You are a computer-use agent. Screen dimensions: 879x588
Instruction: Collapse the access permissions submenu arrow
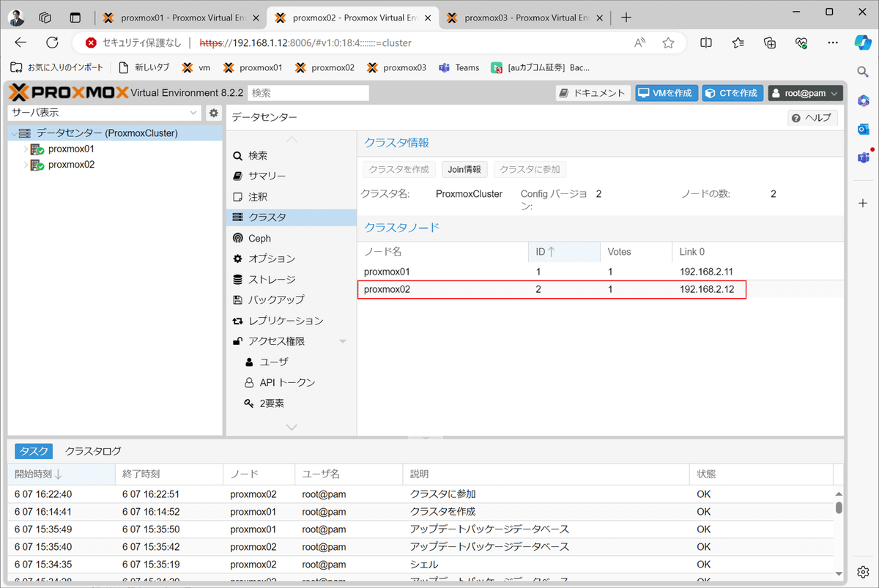click(x=343, y=341)
